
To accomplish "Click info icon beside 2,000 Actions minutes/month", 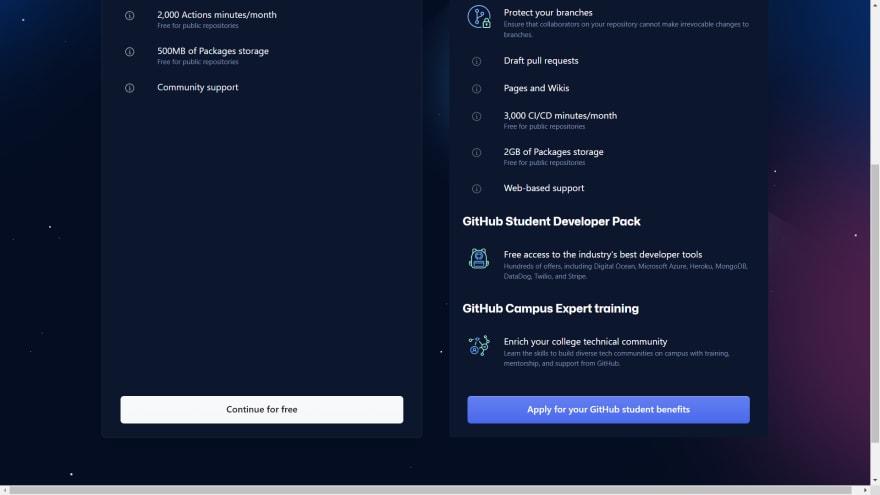I will pos(130,16).
